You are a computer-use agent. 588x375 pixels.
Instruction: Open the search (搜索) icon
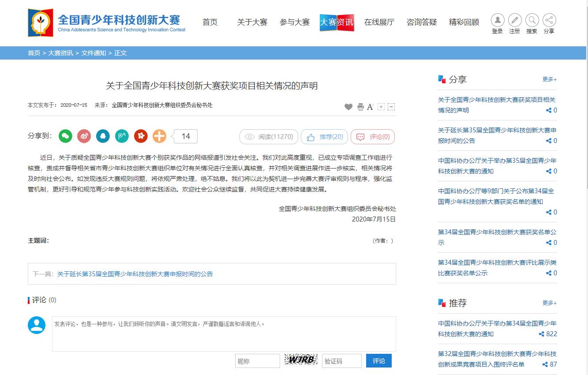tap(532, 20)
